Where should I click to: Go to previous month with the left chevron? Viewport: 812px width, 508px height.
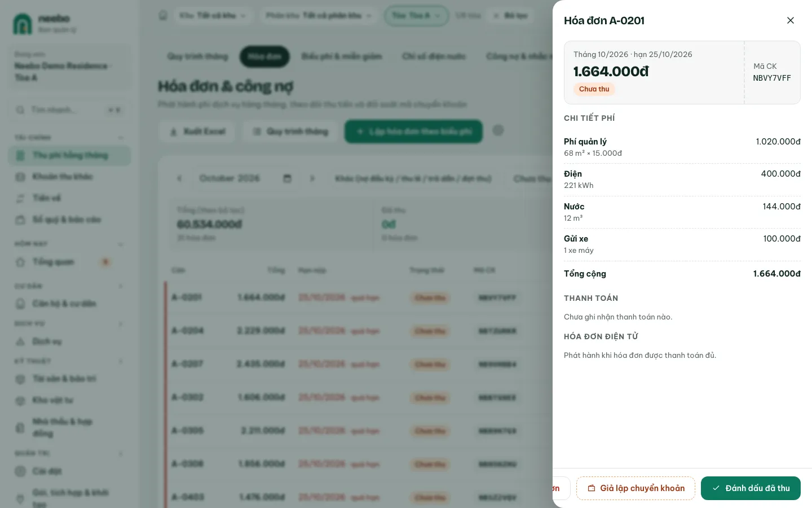click(x=180, y=178)
